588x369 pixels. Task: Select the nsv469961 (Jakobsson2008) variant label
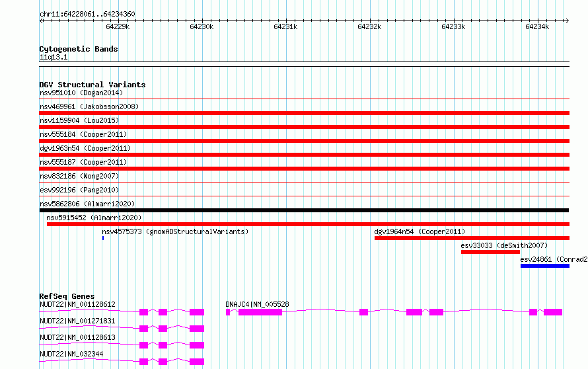click(x=89, y=106)
